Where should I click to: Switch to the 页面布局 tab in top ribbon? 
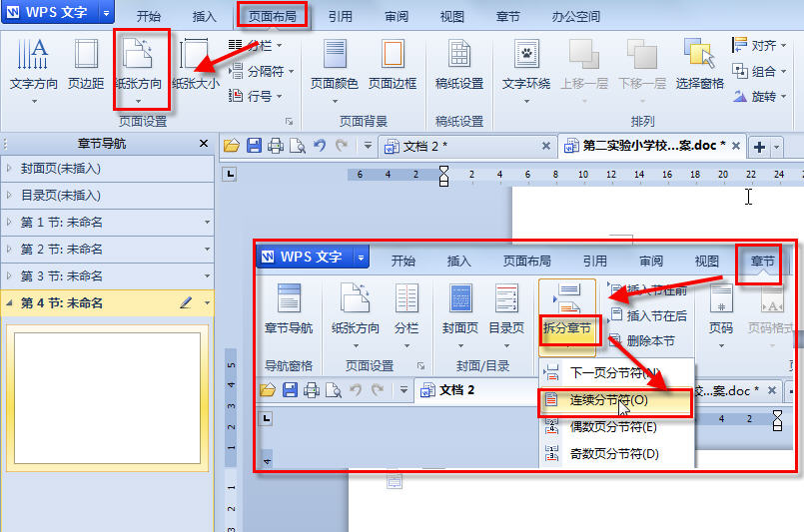(273, 16)
